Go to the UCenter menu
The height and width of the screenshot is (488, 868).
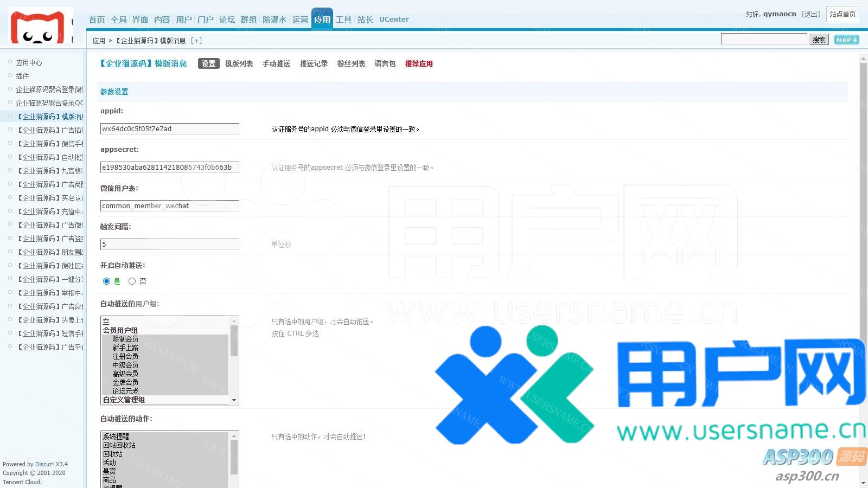click(x=394, y=20)
